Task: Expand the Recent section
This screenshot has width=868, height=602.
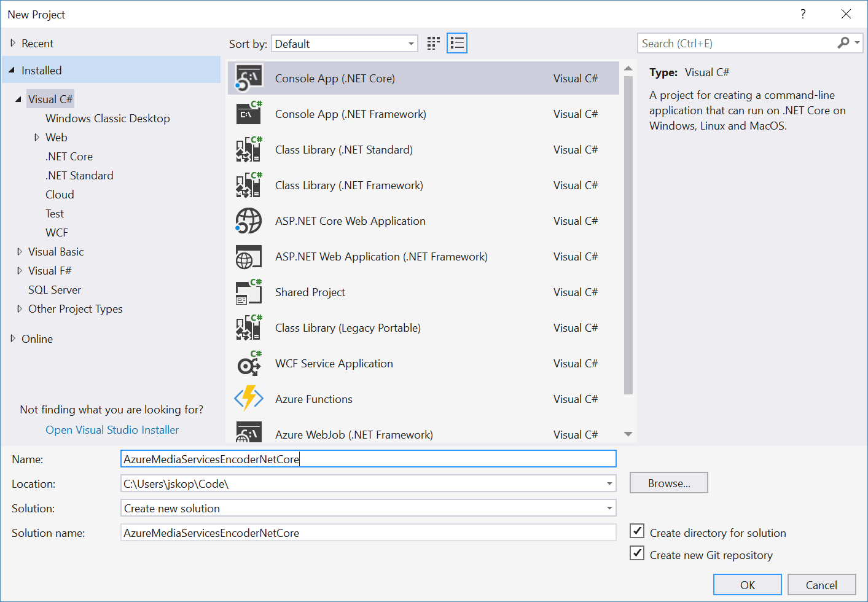Action: coord(13,43)
